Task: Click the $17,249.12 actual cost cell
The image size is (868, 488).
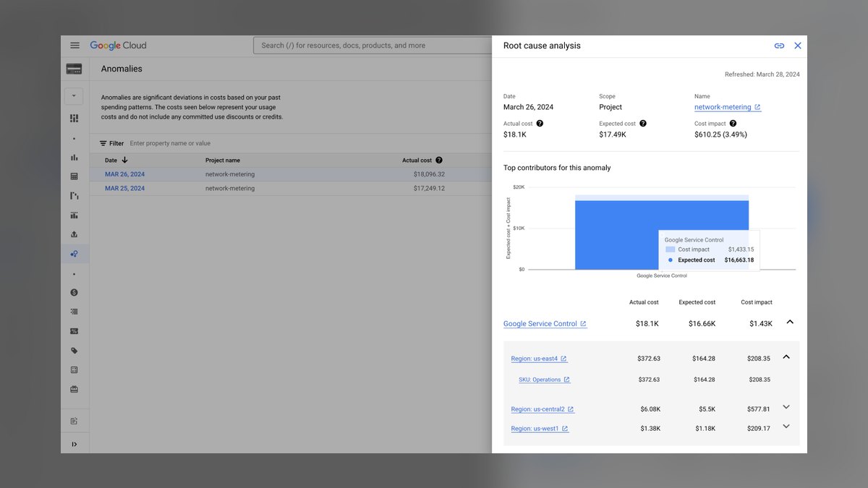Action: [429, 188]
